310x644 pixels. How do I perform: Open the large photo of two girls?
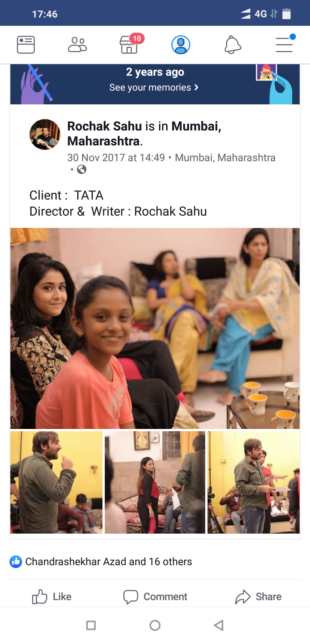[155, 328]
